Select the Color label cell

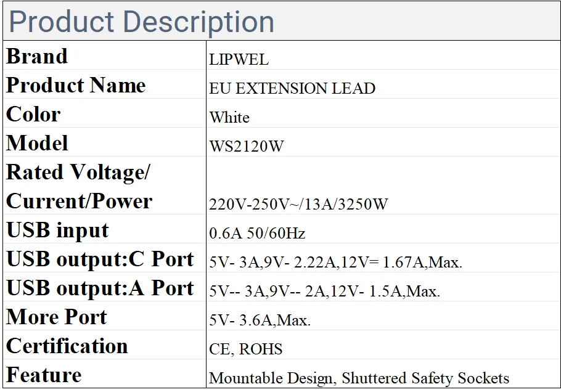coord(33,114)
